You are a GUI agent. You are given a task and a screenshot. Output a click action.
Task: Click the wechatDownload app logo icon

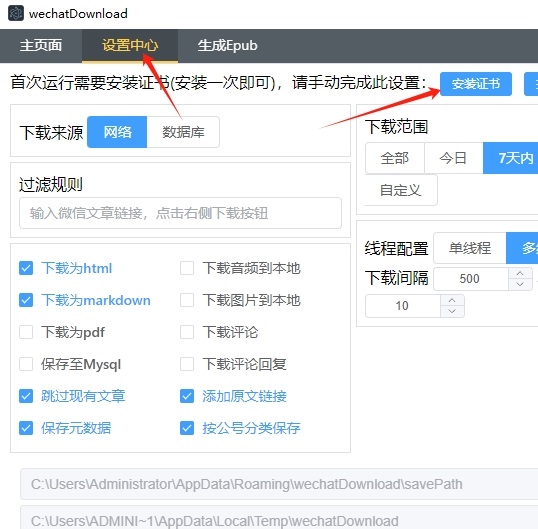(16, 13)
